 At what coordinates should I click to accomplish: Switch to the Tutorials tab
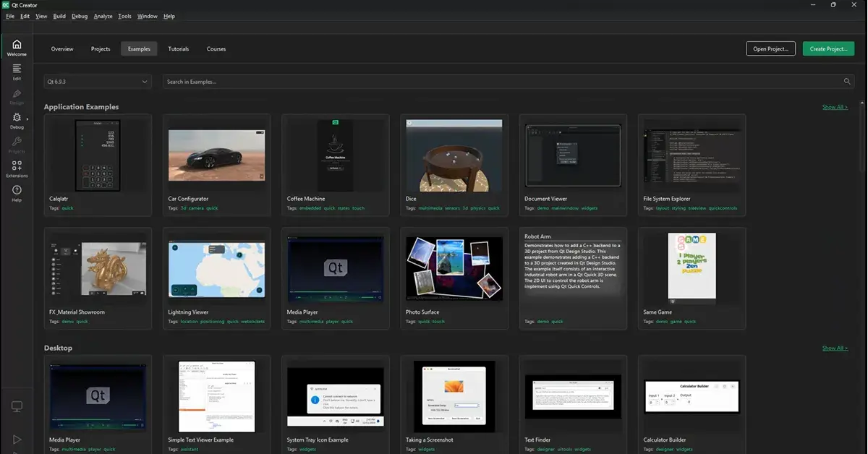[x=178, y=49]
